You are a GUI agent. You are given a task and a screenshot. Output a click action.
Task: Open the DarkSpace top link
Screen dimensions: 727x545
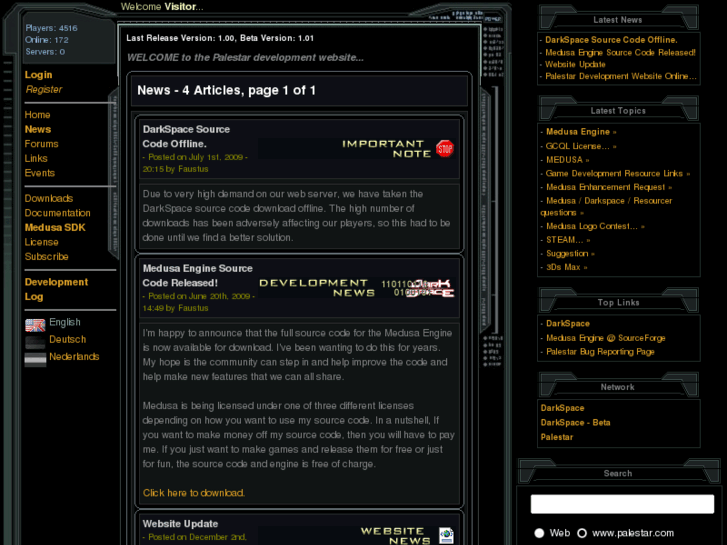coord(568,323)
